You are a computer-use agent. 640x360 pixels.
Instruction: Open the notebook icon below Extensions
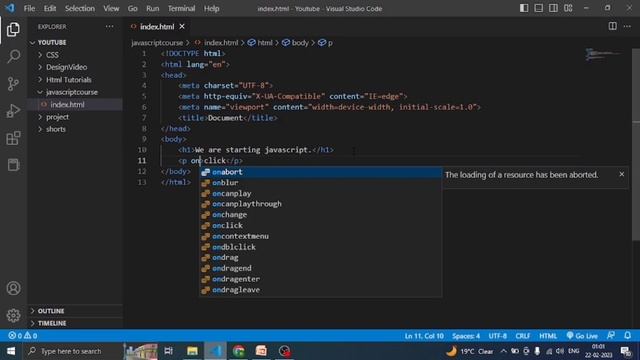point(13,165)
